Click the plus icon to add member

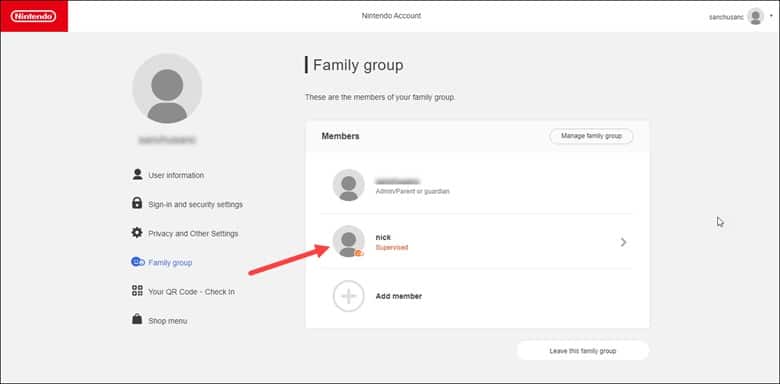click(x=349, y=296)
